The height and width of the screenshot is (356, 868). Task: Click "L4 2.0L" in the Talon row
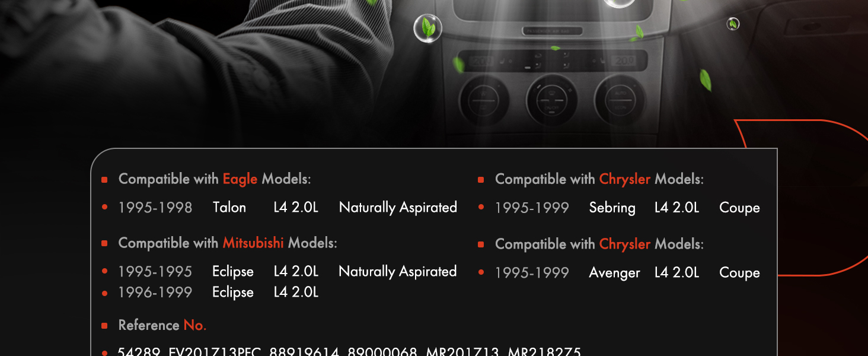pos(296,207)
